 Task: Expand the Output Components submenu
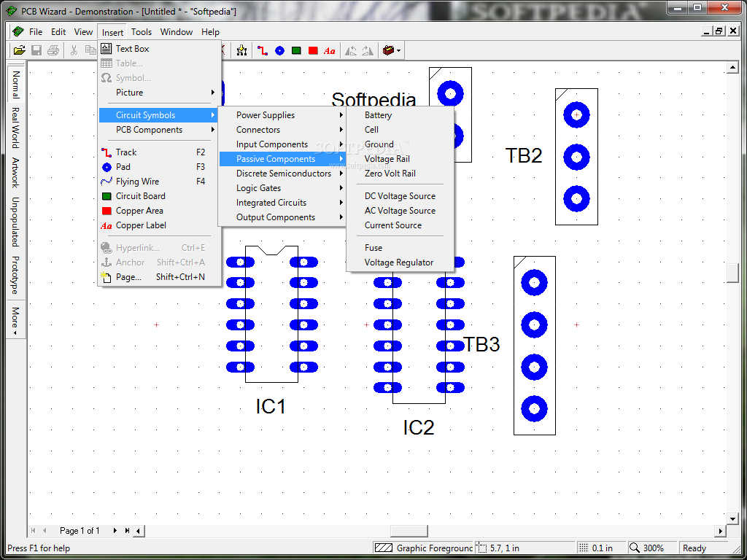point(282,217)
